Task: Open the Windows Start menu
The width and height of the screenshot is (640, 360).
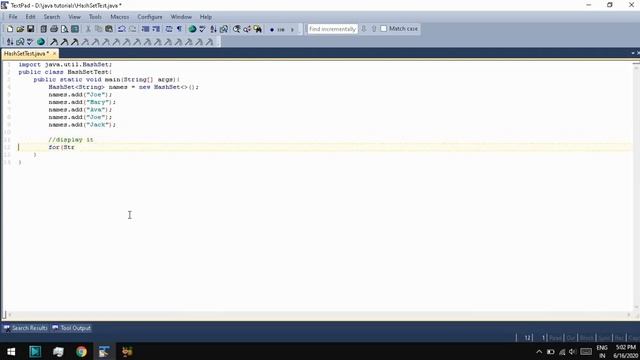Action: tap(11, 351)
